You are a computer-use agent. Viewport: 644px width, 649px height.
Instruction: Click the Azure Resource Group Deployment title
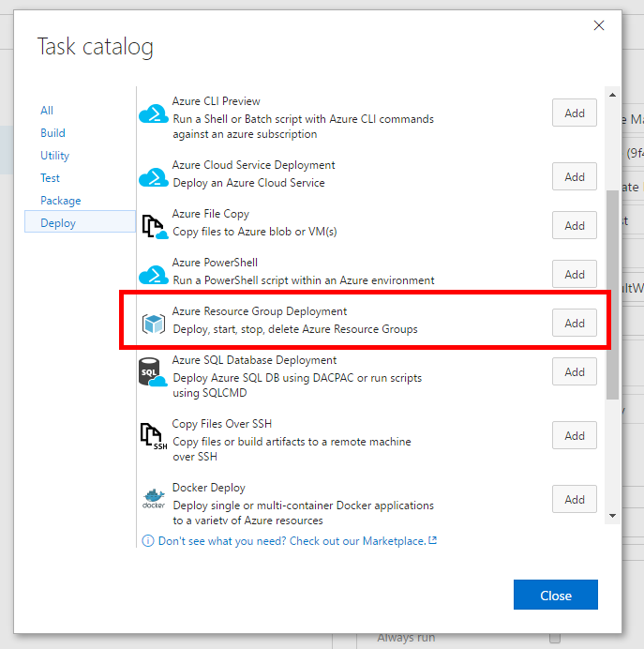[260, 311]
